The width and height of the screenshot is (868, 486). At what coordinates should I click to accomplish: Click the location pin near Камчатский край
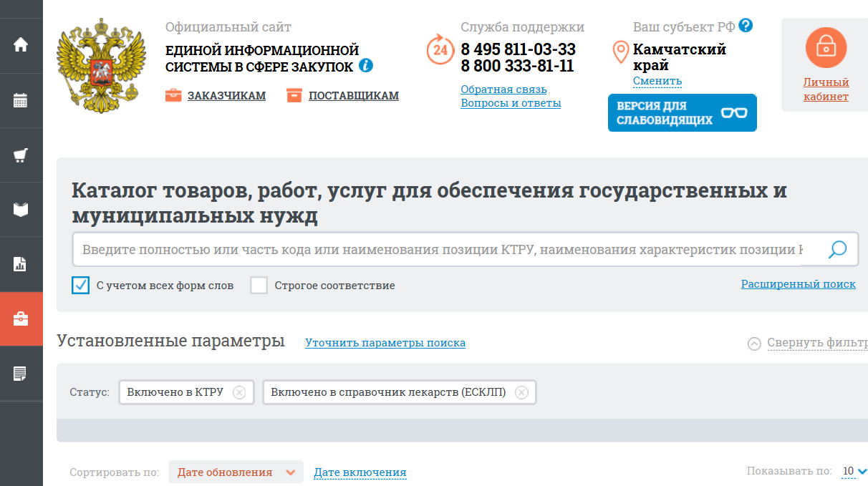tap(620, 52)
